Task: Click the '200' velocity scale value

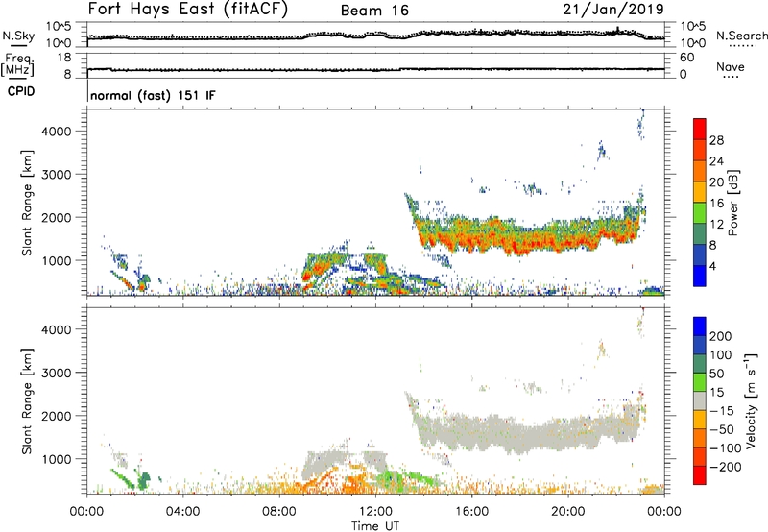Action: pyautogui.click(x=721, y=336)
